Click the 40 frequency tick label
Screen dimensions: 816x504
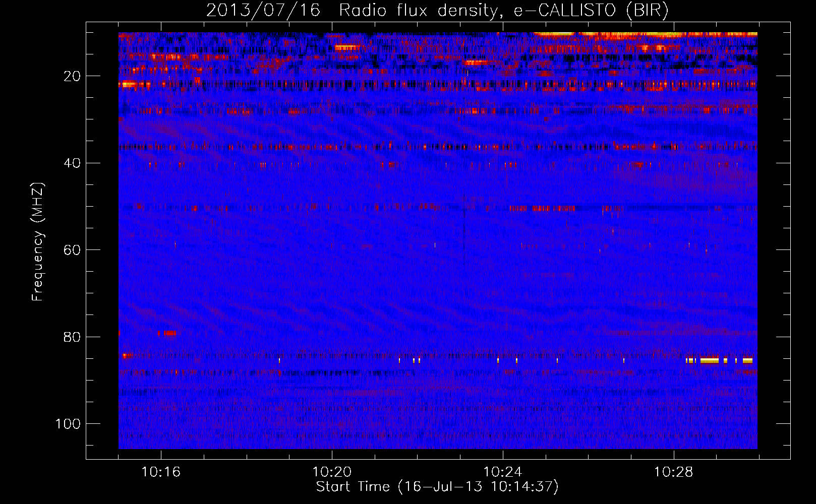(72, 163)
